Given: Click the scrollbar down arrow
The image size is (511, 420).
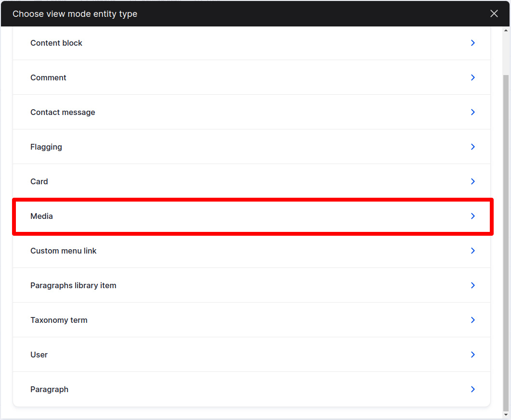Looking at the screenshot, I should pyautogui.click(x=506, y=415).
